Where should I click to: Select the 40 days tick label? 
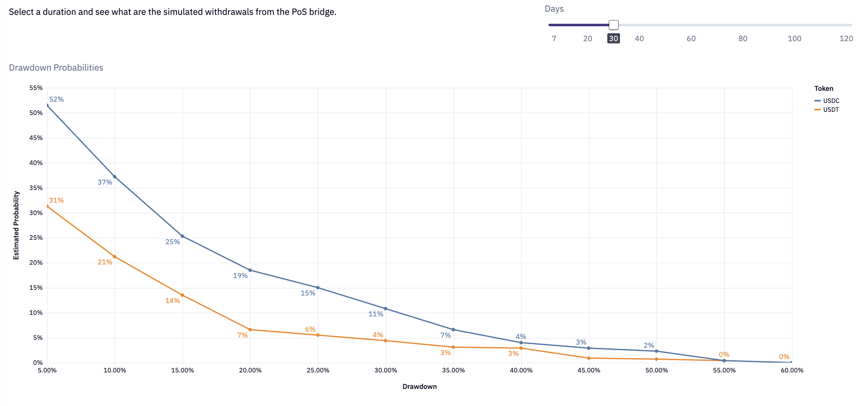(639, 38)
